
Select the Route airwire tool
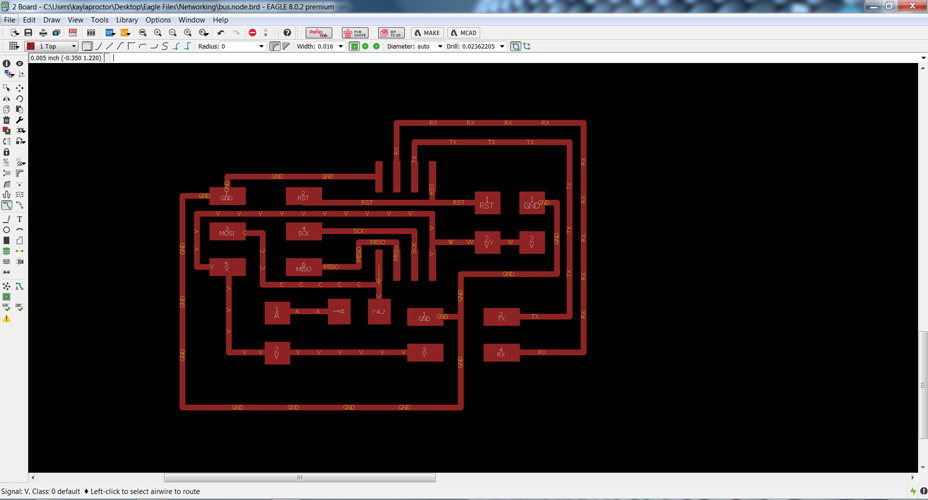pos(7,205)
